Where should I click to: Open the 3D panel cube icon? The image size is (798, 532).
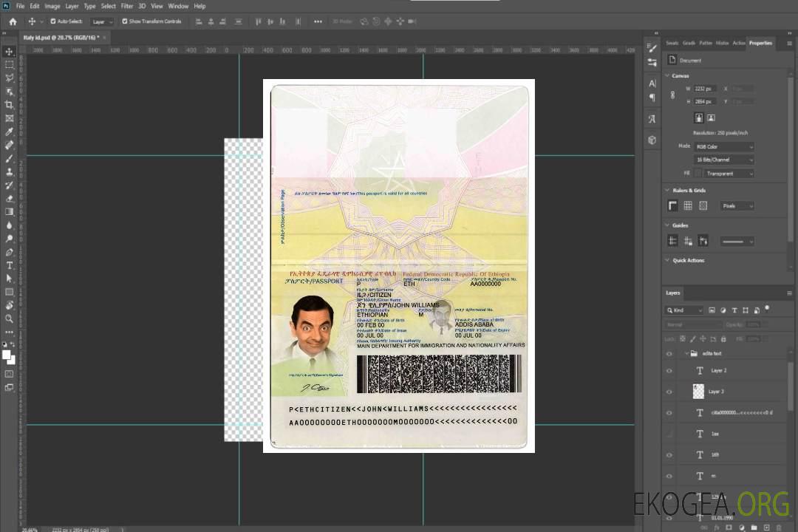[x=652, y=140]
